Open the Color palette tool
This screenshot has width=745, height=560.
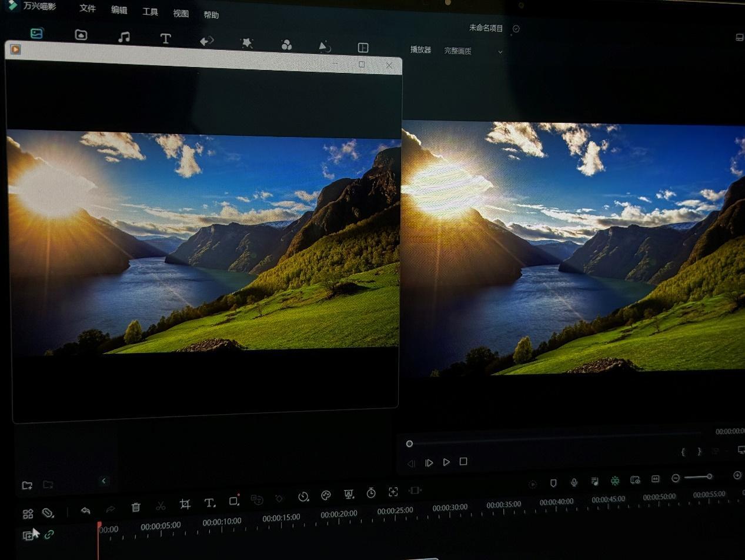[326, 495]
